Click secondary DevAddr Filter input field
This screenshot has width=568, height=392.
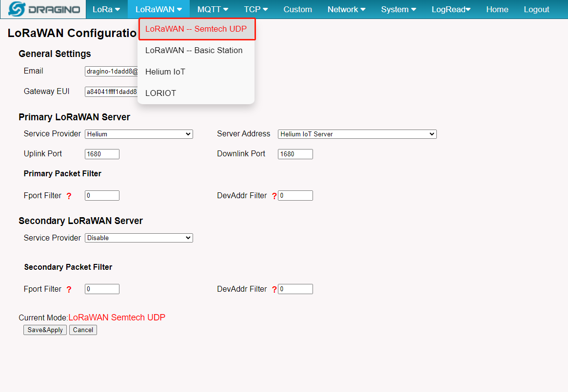(295, 289)
